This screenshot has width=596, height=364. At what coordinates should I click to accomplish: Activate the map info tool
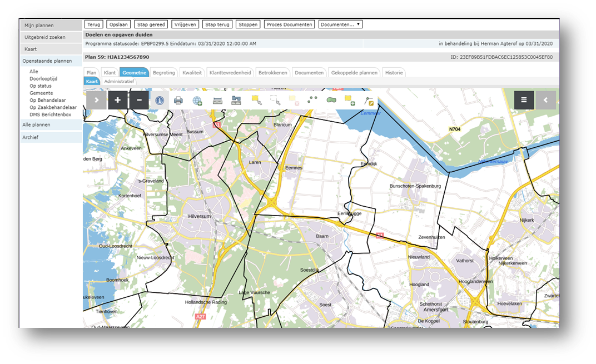tap(160, 101)
